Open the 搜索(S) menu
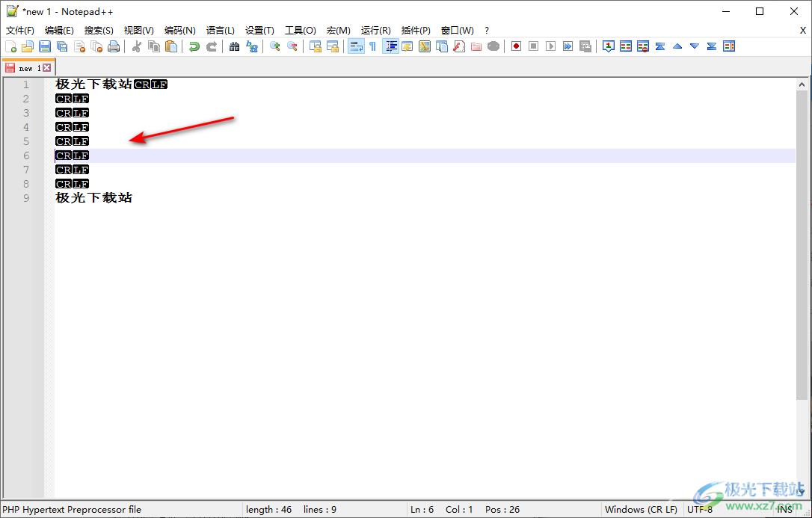This screenshot has height=518, width=812. (99, 31)
